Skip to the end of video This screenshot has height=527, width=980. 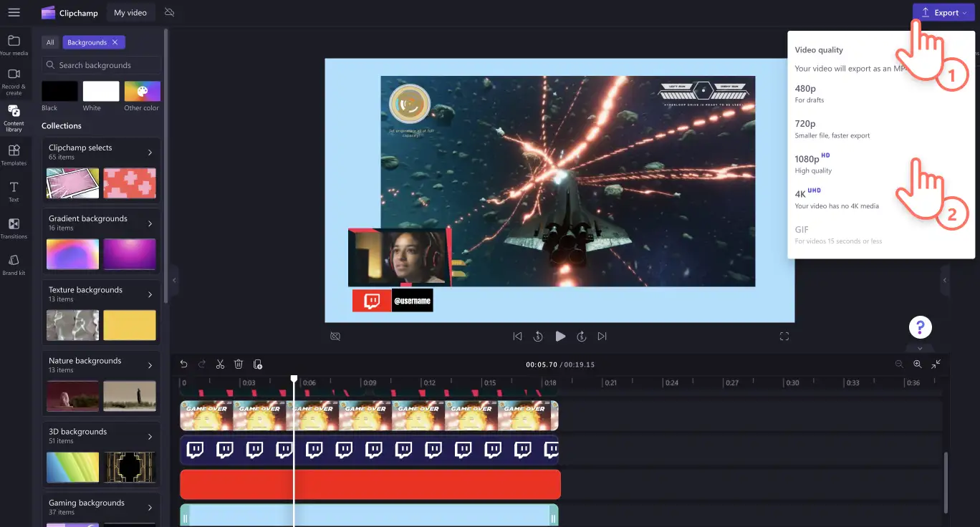click(x=602, y=336)
